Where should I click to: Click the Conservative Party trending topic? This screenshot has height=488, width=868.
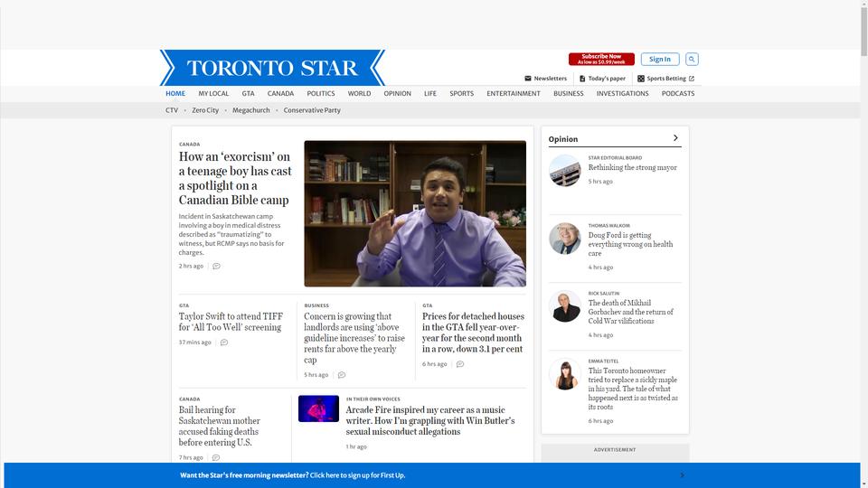312,110
